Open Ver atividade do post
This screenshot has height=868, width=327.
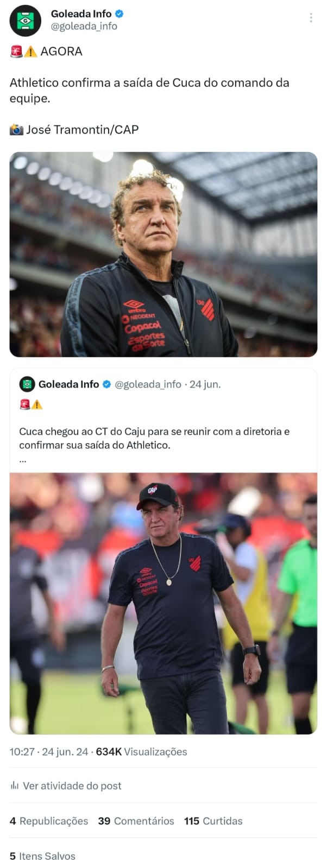tap(72, 785)
